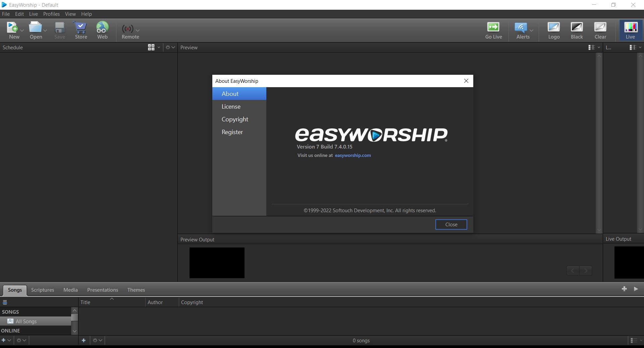The image size is (644, 348).
Task: Select the License tab in dialog
Action: tap(239, 107)
